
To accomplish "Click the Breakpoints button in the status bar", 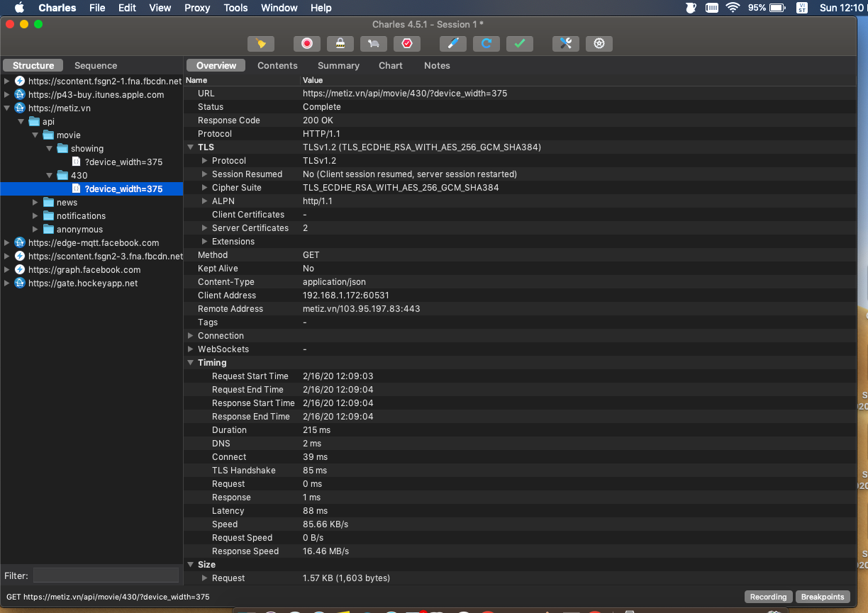I will click(823, 597).
